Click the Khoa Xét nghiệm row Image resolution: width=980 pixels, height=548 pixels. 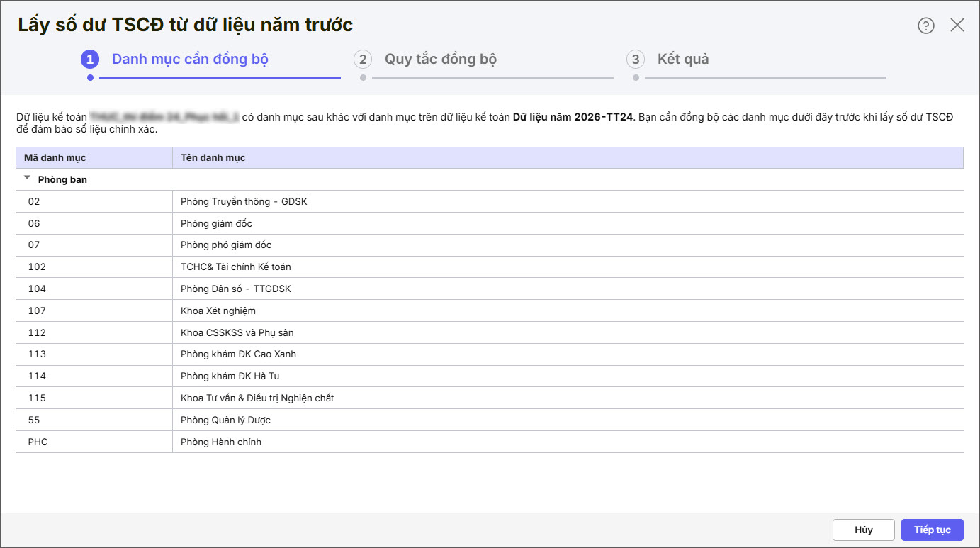click(218, 311)
